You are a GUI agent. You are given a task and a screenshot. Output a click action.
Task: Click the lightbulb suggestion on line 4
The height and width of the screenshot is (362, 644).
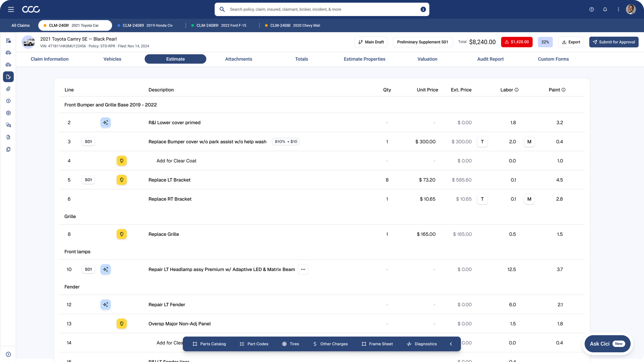click(x=122, y=161)
